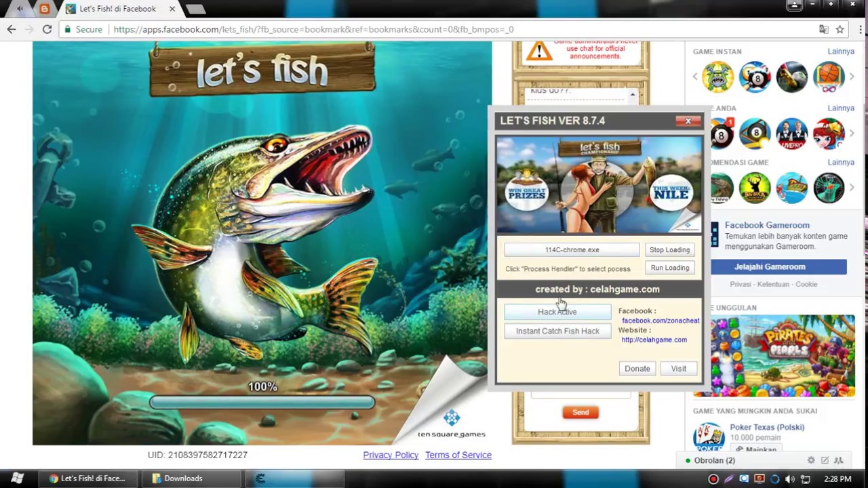
Task: Go back using the browser back arrow
Action: tap(12, 29)
